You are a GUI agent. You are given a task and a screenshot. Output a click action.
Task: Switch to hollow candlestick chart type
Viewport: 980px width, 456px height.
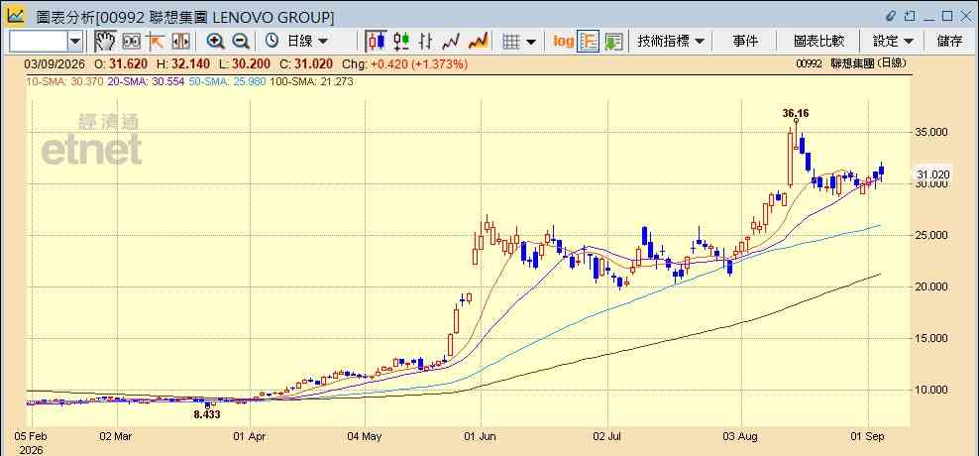pos(376,42)
